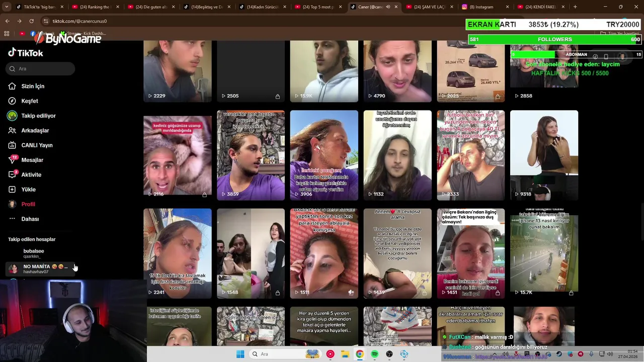Play the video with 4790 views

(397, 71)
